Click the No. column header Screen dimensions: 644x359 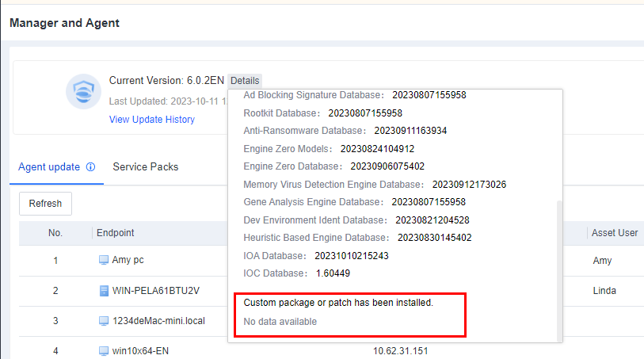[55, 233]
